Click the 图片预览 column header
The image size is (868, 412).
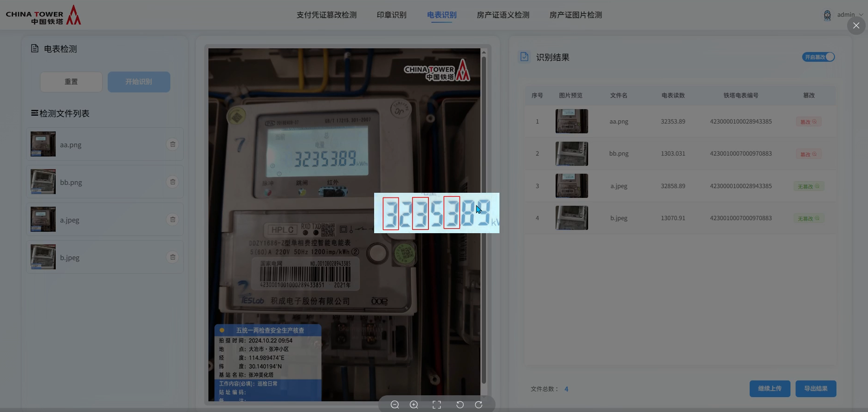pos(570,95)
